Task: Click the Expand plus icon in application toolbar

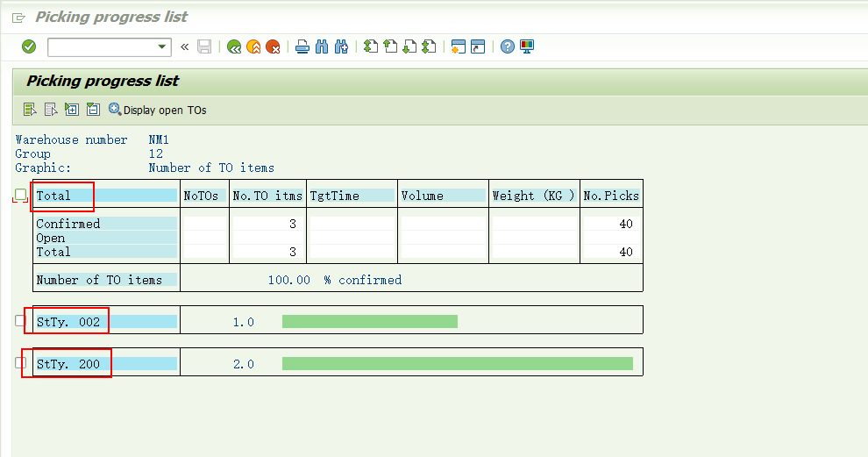Action: point(72,110)
